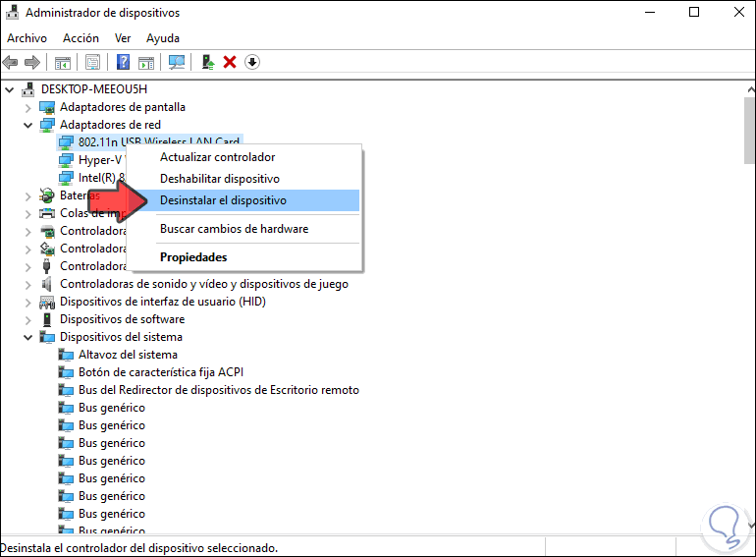Click the Botón de característica fija ACPI icon
Viewport: 756px width, 557px height.
(66, 372)
